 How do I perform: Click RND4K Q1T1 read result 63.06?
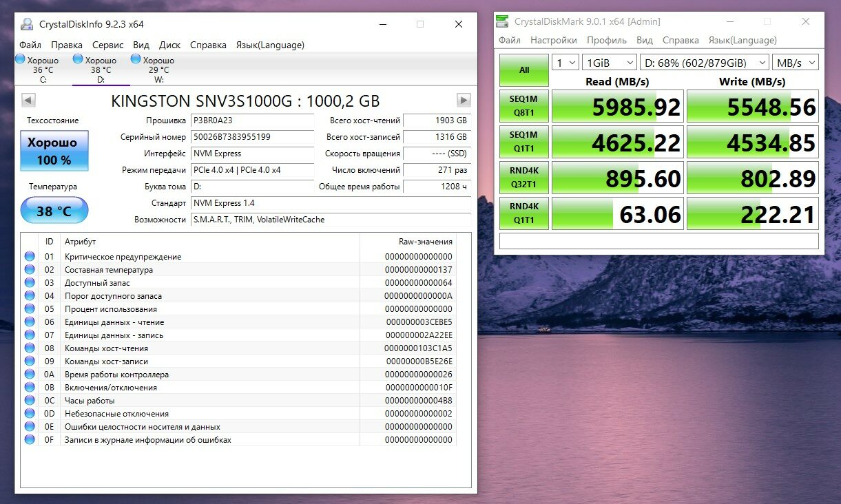618,214
